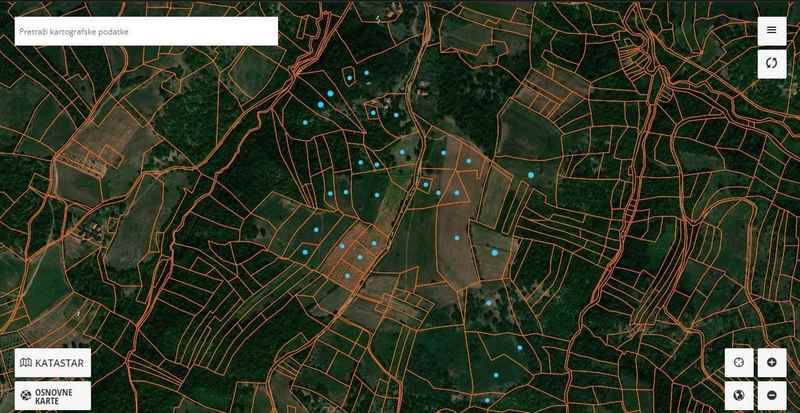Image resolution: width=800 pixels, height=413 pixels.
Task: Zoom out with the minus icon
Action: coord(771,394)
